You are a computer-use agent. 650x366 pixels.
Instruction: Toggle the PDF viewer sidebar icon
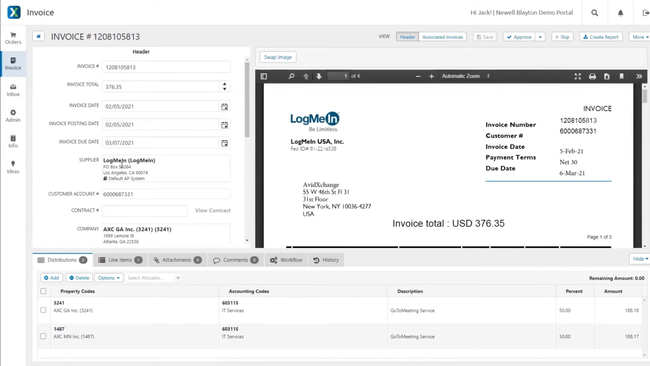[264, 76]
